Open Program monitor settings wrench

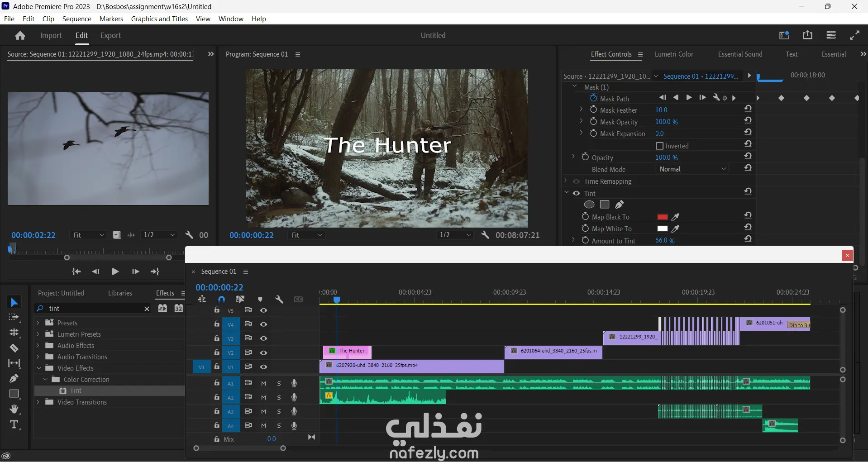pyautogui.click(x=485, y=235)
